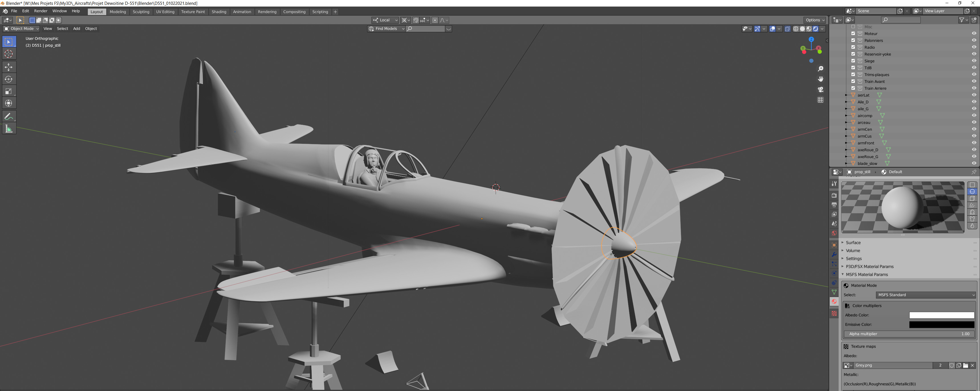Select the Move tool in toolbar

click(9, 67)
